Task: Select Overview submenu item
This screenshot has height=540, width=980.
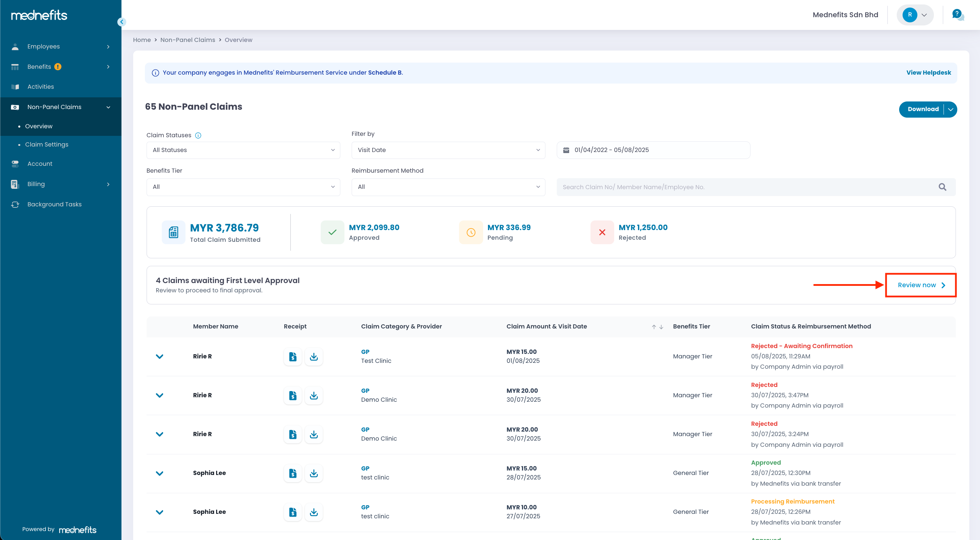Action: click(x=39, y=126)
